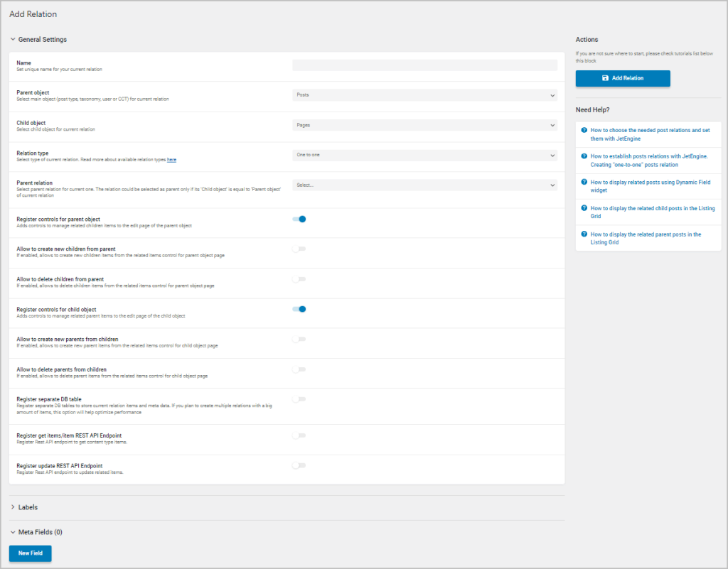Enable "Allow to create new children from parent"
Image resolution: width=728 pixels, height=569 pixels.
(299, 249)
